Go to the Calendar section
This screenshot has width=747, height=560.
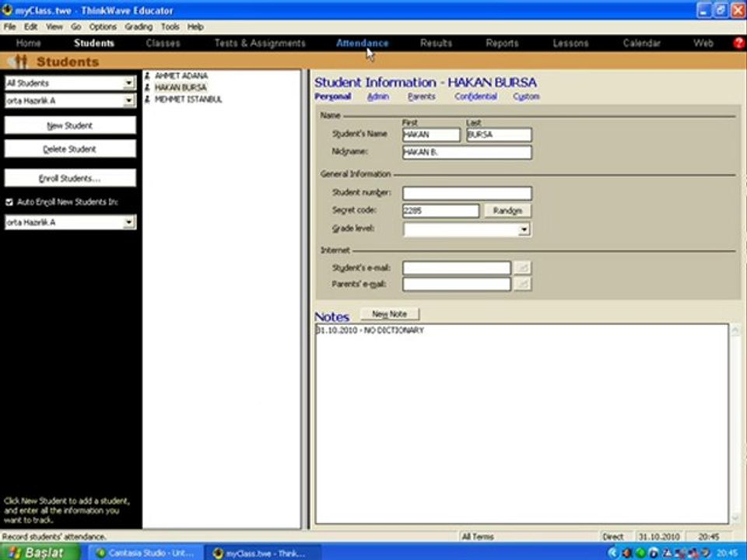tap(641, 44)
